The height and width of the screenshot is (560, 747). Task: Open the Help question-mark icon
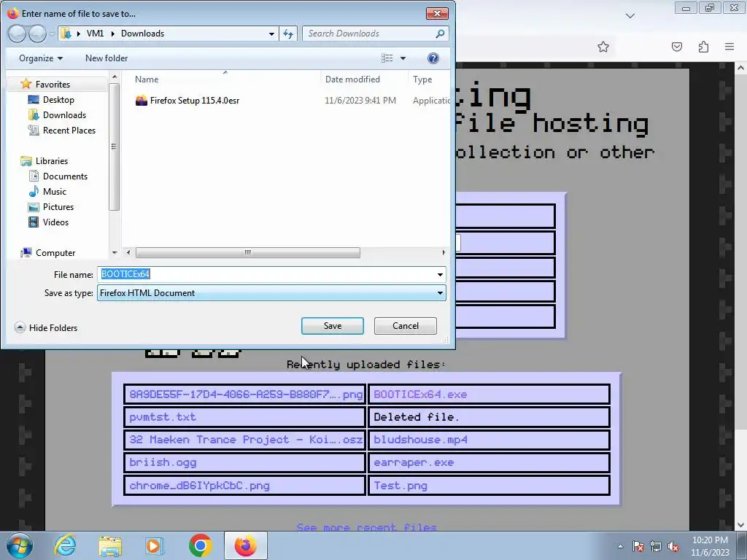pyautogui.click(x=433, y=58)
